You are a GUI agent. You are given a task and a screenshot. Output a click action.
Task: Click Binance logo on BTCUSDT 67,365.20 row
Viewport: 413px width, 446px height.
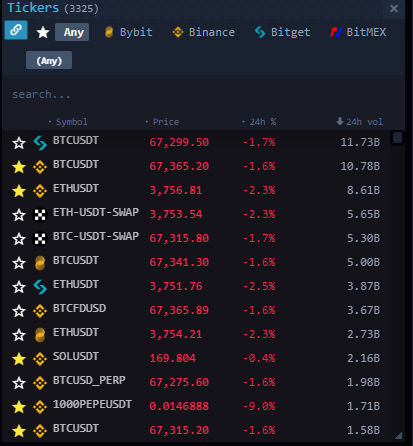coord(40,167)
